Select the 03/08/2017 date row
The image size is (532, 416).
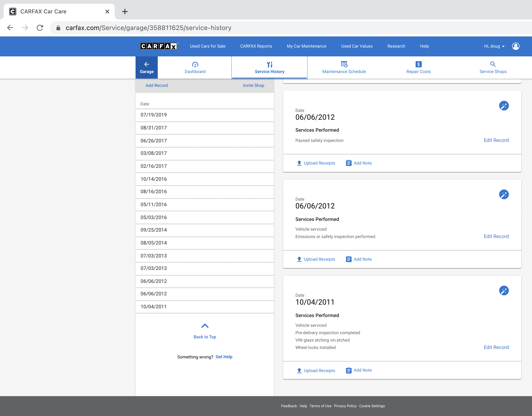[204, 153]
